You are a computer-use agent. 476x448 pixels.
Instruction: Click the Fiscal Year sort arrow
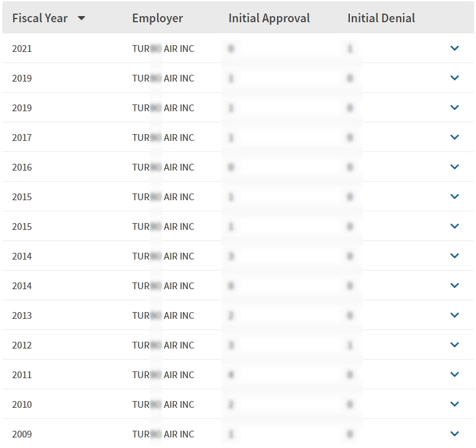[x=81, y=19]
